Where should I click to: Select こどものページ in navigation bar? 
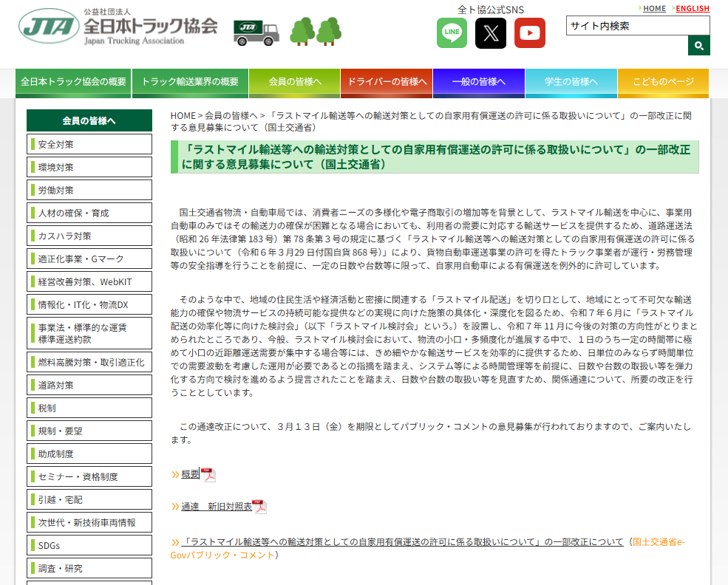click(x=663, y=82)
